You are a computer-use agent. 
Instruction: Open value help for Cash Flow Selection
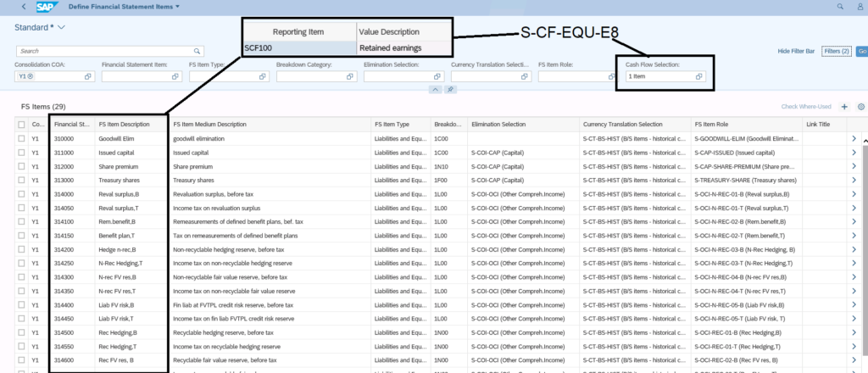[x=698, y=76]
